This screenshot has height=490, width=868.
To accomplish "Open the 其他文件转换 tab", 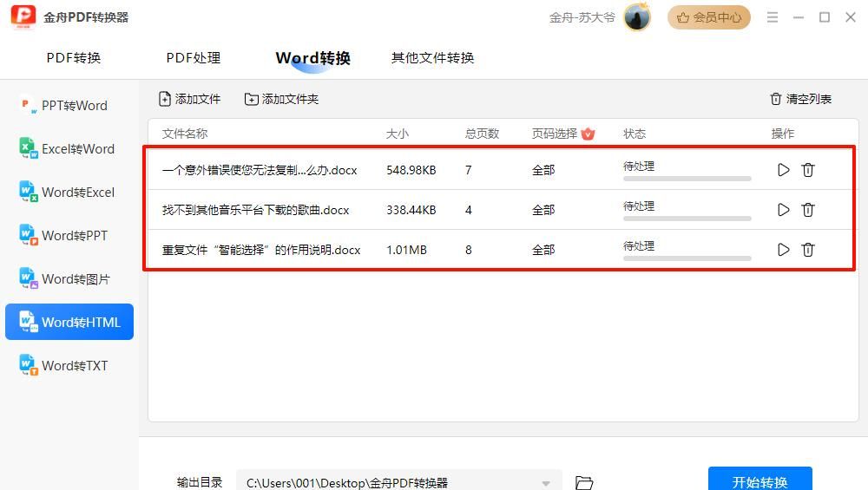I will pyautogui.click(x=432, y=58).
